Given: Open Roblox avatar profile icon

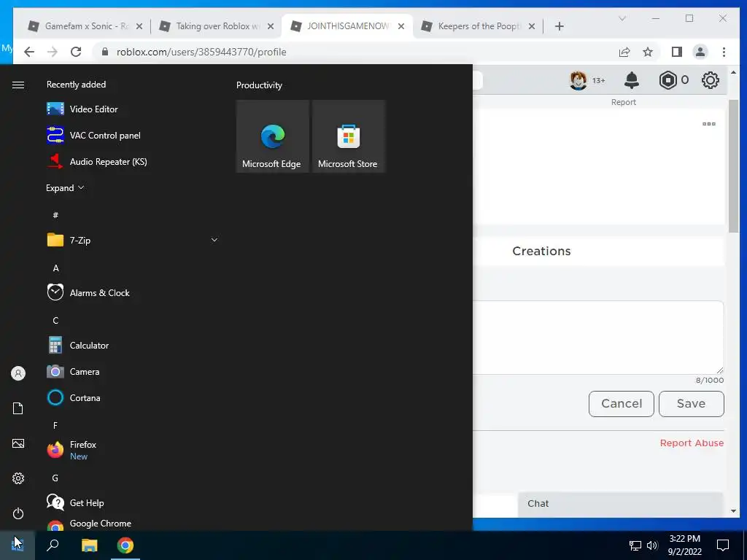Looking at the screenshot, I should pos(578,80).
